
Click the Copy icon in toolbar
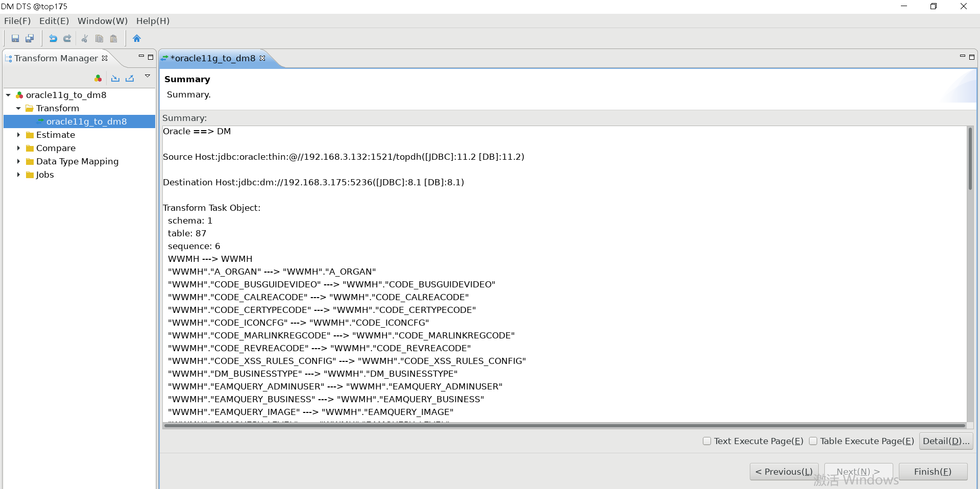click(99, 38)
